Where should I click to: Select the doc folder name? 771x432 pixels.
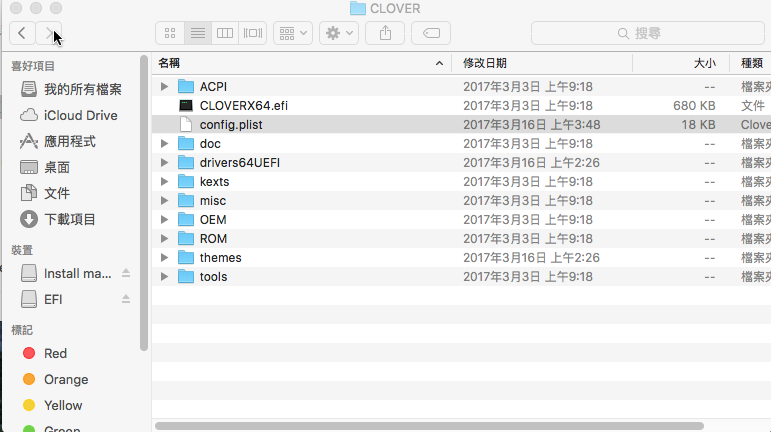click(x=210, y=144)
